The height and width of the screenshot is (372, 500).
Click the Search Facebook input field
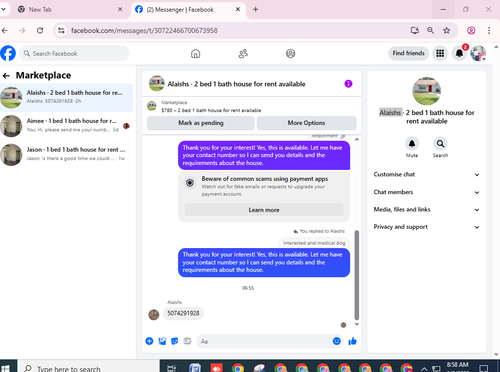(x=74, y=53)
